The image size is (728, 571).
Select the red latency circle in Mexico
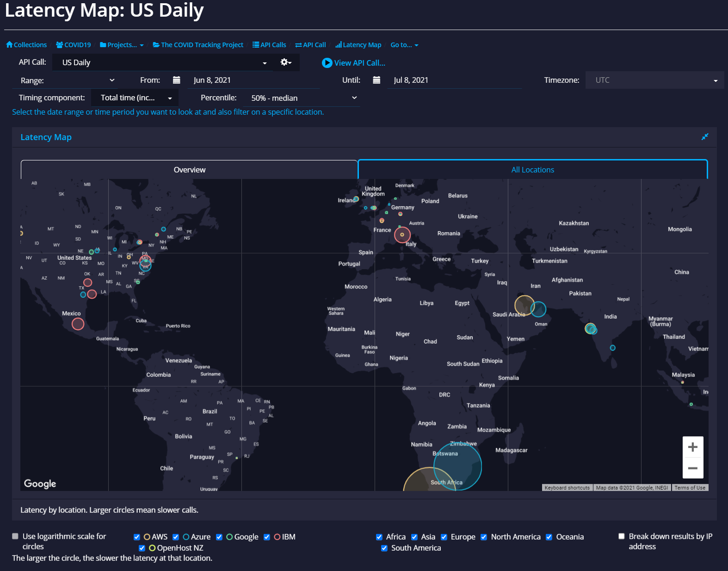tap(78, 324)
